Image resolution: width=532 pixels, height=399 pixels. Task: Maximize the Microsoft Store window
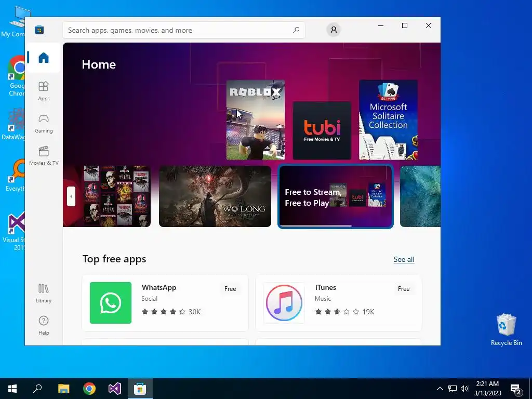coord(404,25)
